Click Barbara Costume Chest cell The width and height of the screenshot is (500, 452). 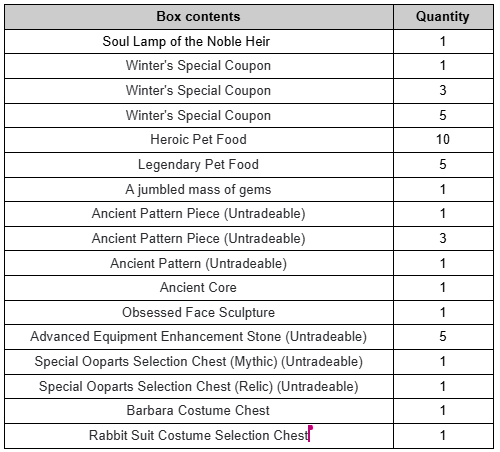199,411
